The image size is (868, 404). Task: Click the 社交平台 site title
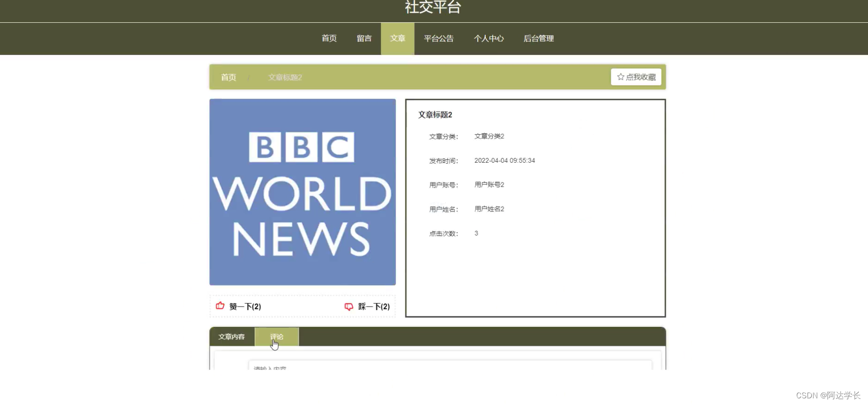coord(433,7)
